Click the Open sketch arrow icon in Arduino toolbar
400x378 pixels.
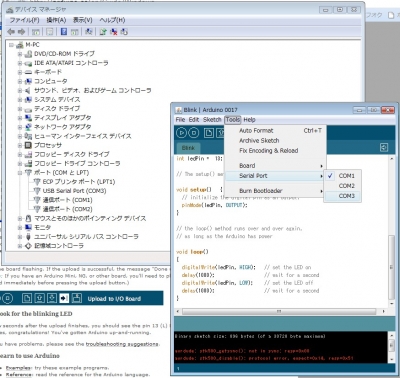pos(221,133)
